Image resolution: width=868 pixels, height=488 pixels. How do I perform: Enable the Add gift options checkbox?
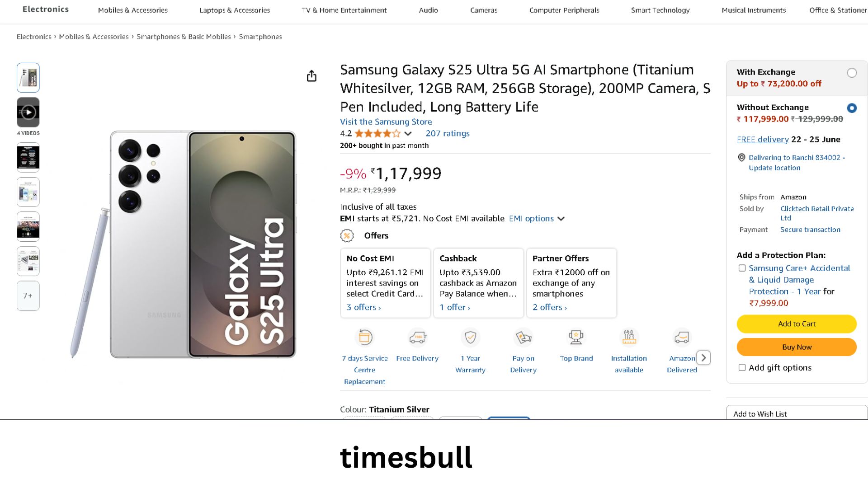(x=742, y=368)
